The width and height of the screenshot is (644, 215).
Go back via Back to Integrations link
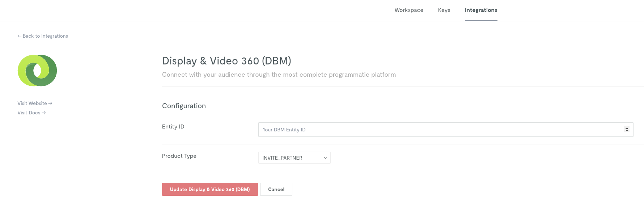point(43,36)
